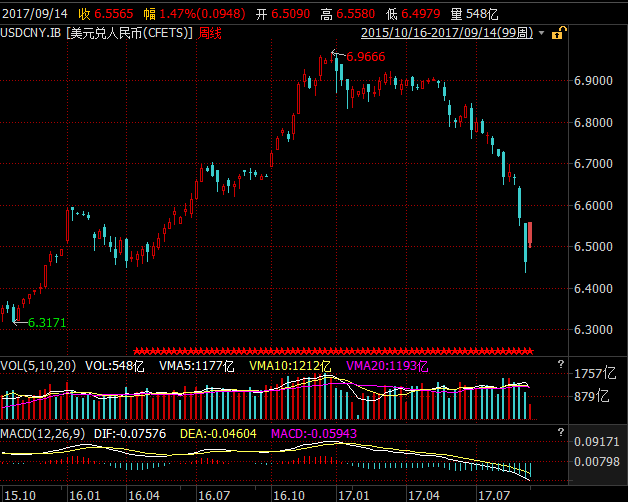Click the 6.9666 high price marker
Screen dimensions: 628x502
(x=364, y=58)
